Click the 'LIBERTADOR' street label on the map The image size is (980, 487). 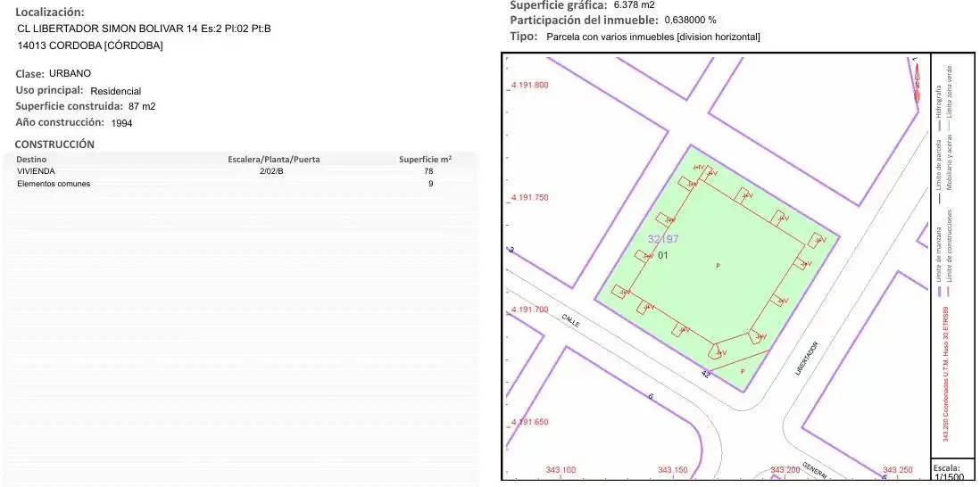pyautogui.click(x=807, y=359)
